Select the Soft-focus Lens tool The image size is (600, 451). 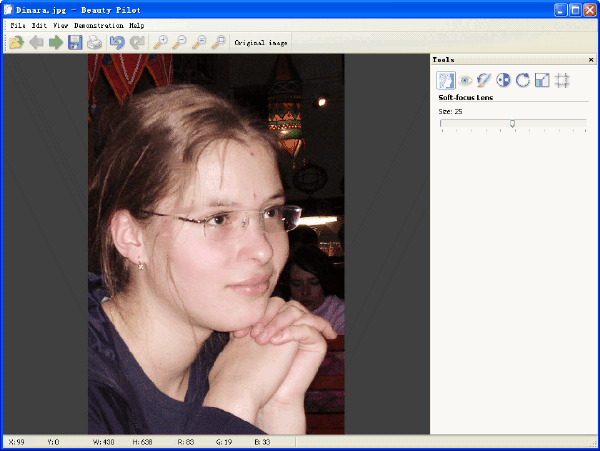click(446, 81)
